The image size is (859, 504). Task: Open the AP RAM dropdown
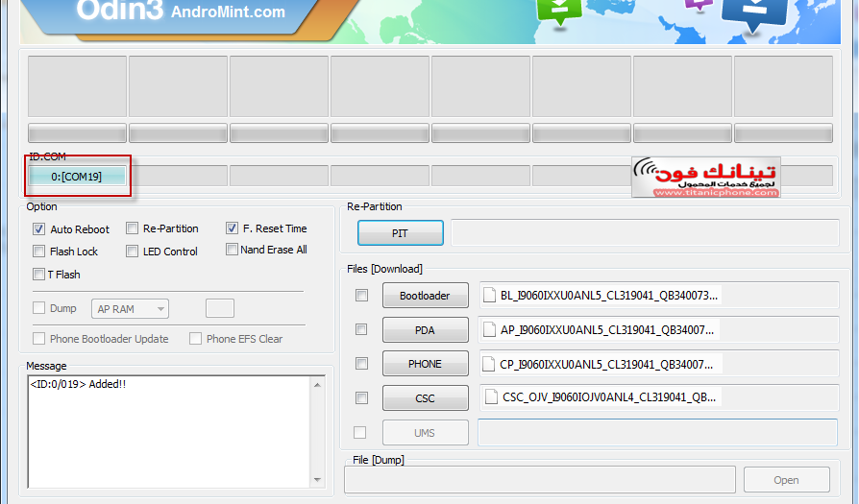pyautogui.click(x=131, y=308)
